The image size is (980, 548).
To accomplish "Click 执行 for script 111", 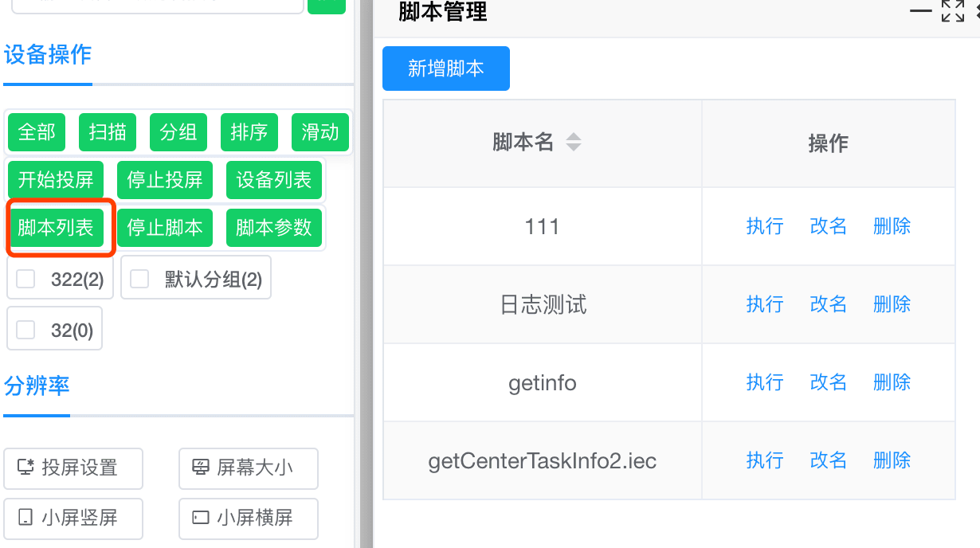I will [765, 226].
